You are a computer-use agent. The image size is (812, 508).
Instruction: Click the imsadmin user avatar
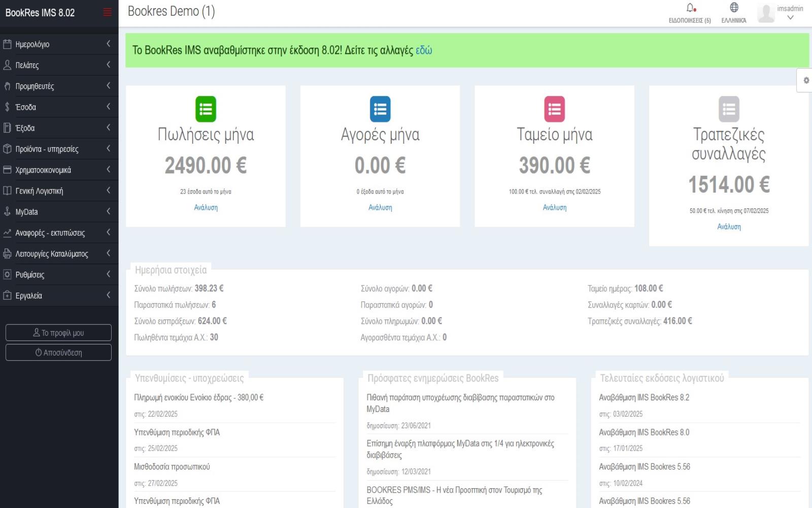point(766,13)
